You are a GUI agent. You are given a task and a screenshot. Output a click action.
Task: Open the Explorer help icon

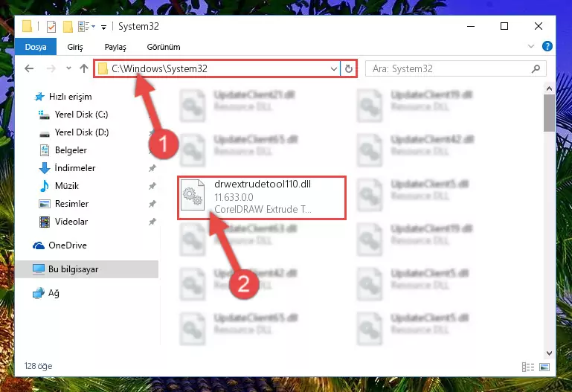pyautogui.click(x=547, y=46)
